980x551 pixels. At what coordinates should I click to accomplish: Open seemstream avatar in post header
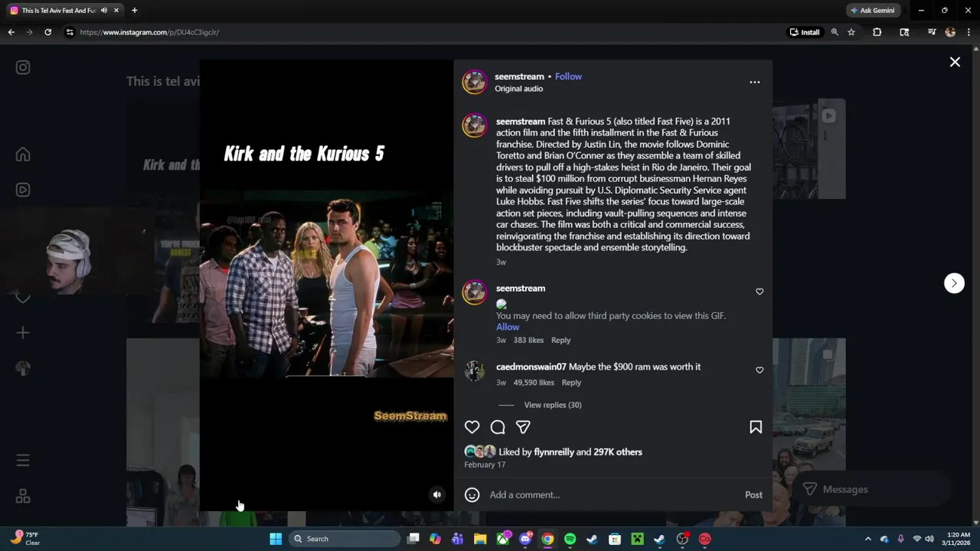[475, 82]
